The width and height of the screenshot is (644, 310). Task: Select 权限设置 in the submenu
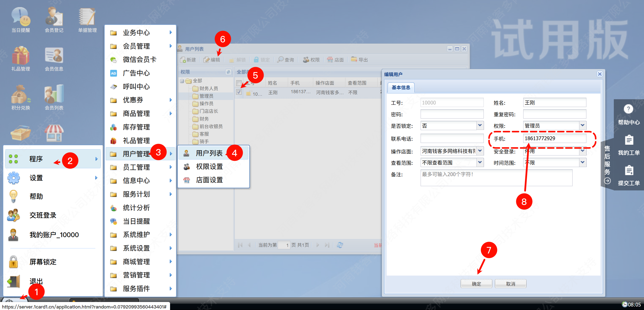209,167
